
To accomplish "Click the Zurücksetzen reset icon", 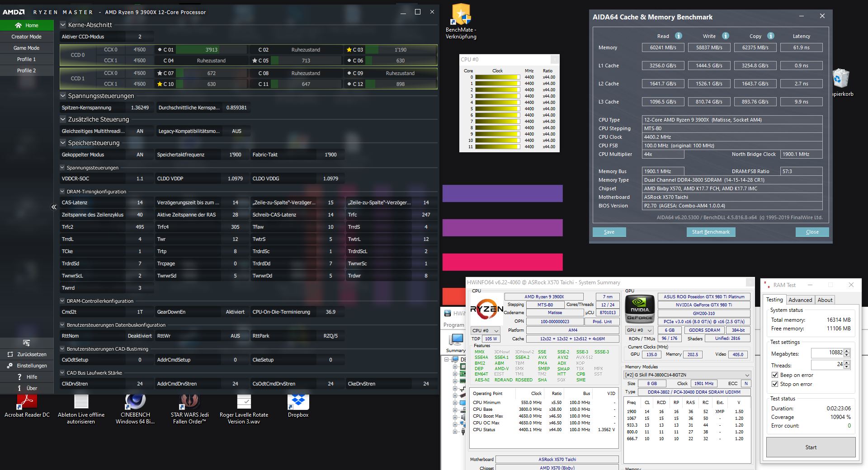I will tap(10, 354).
